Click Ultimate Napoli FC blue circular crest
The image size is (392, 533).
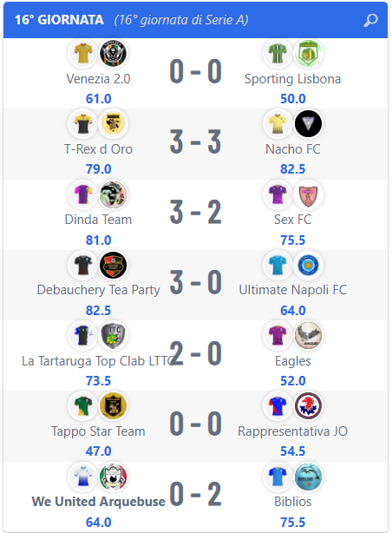pos(308,265)
